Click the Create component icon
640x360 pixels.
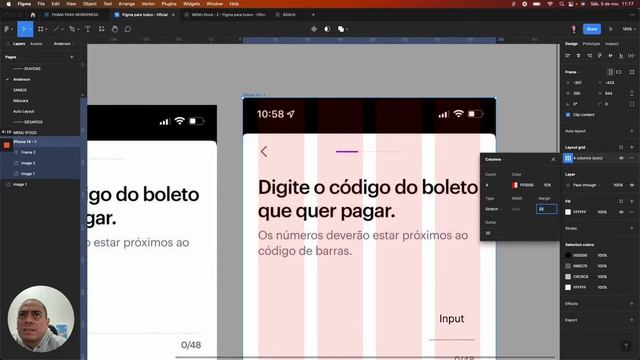pyautogui.click(x=314, y=29)
